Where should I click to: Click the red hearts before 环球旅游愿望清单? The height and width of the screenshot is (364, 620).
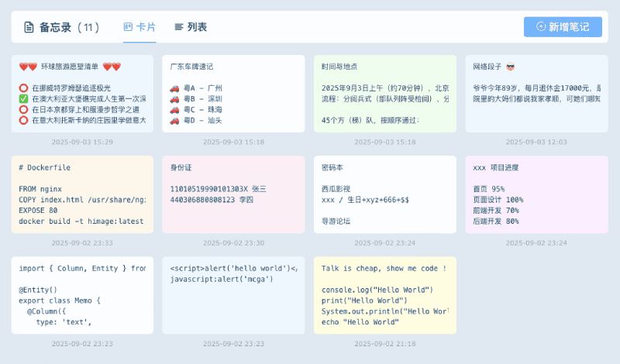pos(27,67)
